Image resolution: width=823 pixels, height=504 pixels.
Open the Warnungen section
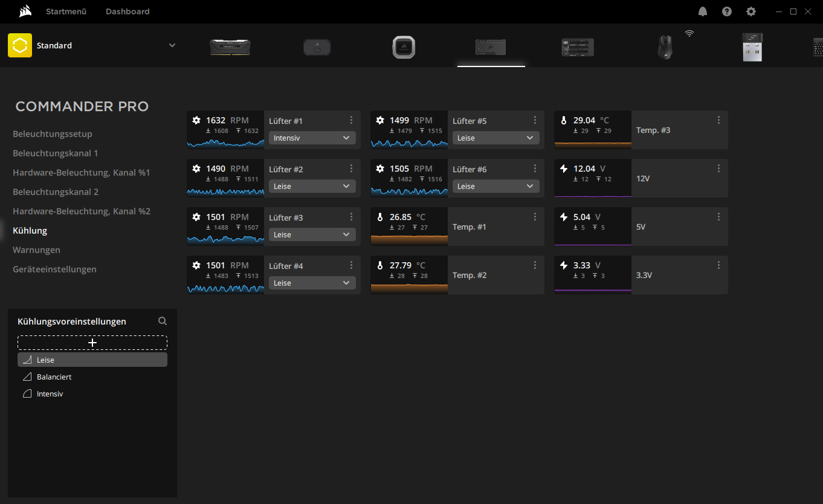point(36,250)
